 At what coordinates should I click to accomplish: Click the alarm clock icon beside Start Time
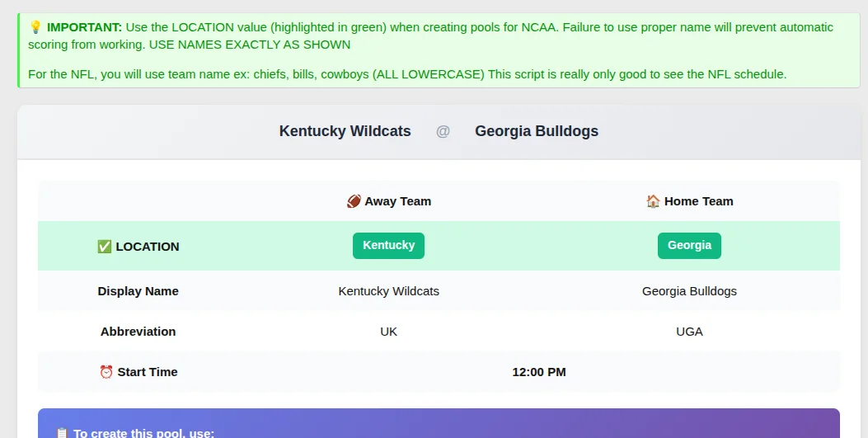pyautogui.click(x=106, y=372)
